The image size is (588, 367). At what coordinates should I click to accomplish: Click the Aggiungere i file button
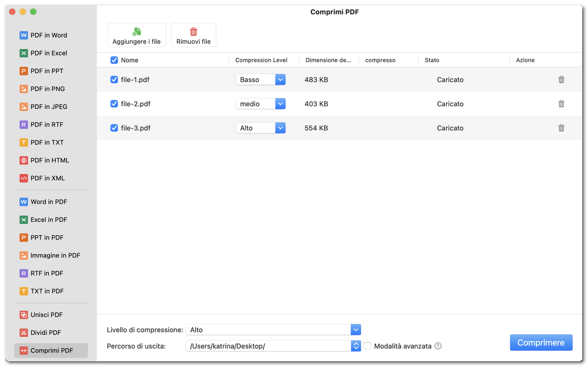click(x=137, y=35)
